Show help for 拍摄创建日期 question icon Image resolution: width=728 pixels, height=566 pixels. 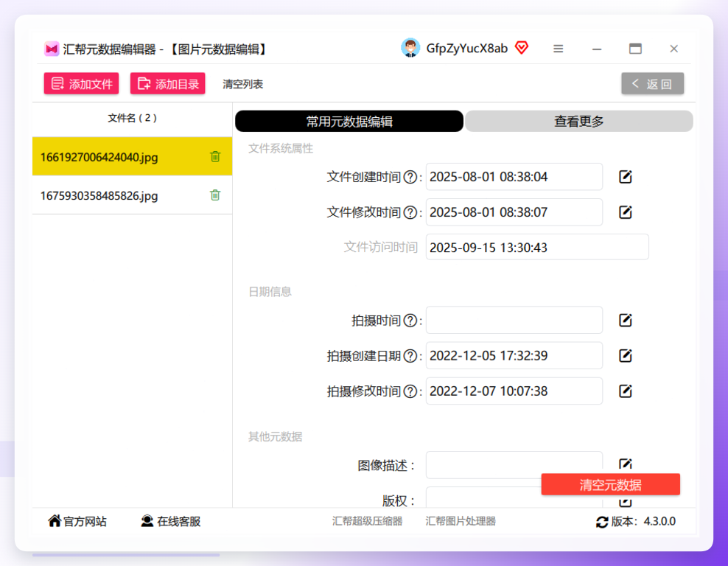coord(410,356)
